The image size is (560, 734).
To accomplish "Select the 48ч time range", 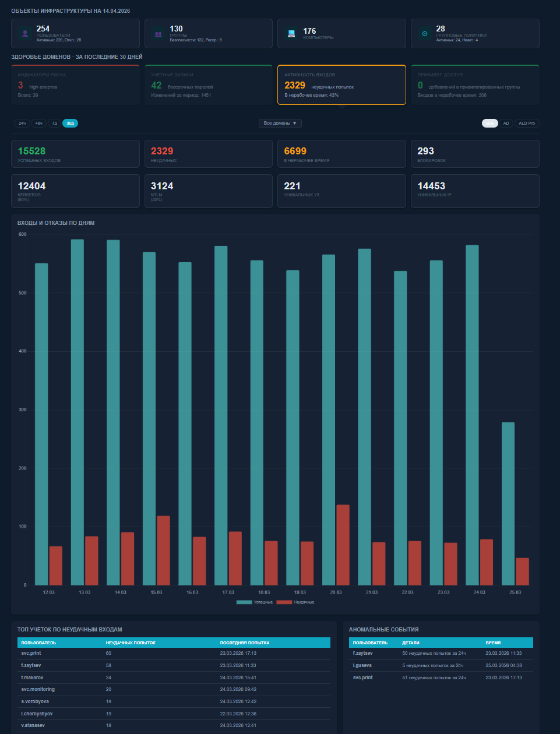I will [x=38, y=123].
